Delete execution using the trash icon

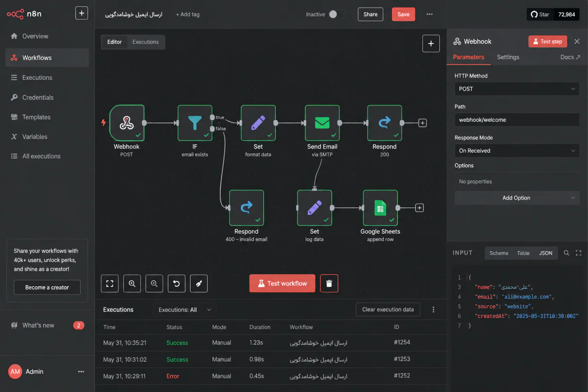329,283
